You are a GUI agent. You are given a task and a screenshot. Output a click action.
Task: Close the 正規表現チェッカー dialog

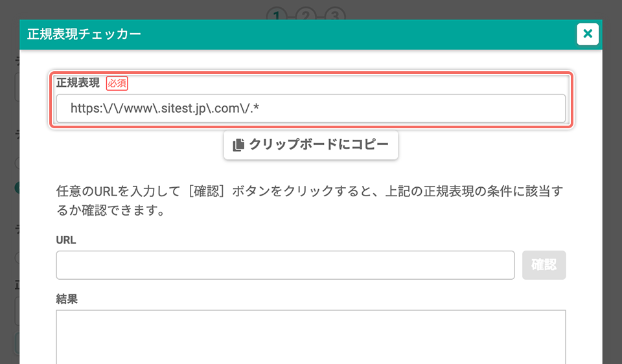[588, 34]
